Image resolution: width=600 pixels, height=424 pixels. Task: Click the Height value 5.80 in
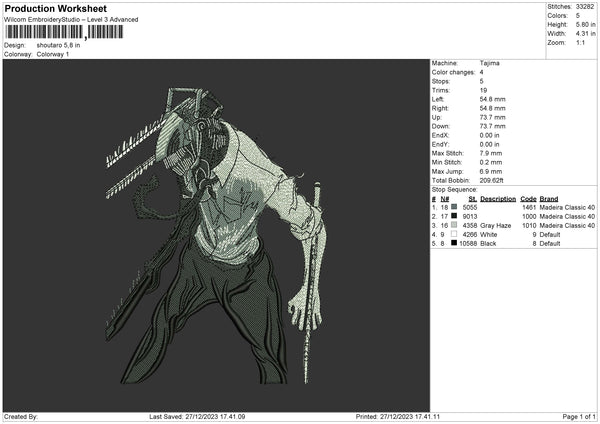tap(585, 24)
